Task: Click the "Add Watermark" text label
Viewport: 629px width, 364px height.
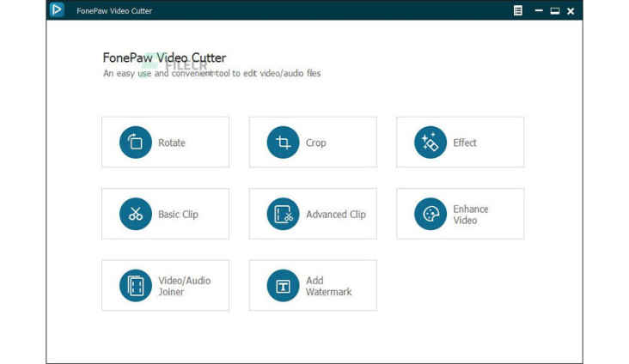Action: [x=328, y=286]
